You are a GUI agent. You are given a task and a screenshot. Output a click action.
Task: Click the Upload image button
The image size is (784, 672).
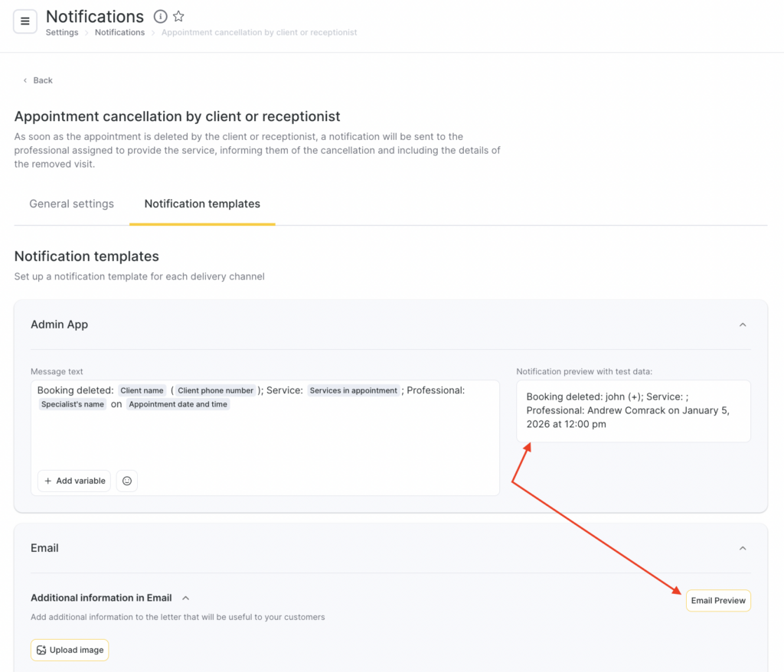[x=70, y=650]
